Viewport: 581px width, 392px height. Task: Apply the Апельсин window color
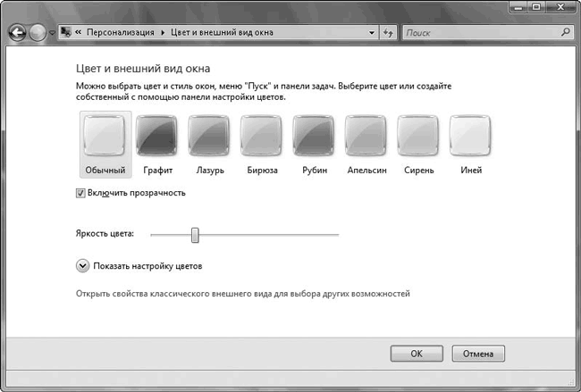point(366,137)
